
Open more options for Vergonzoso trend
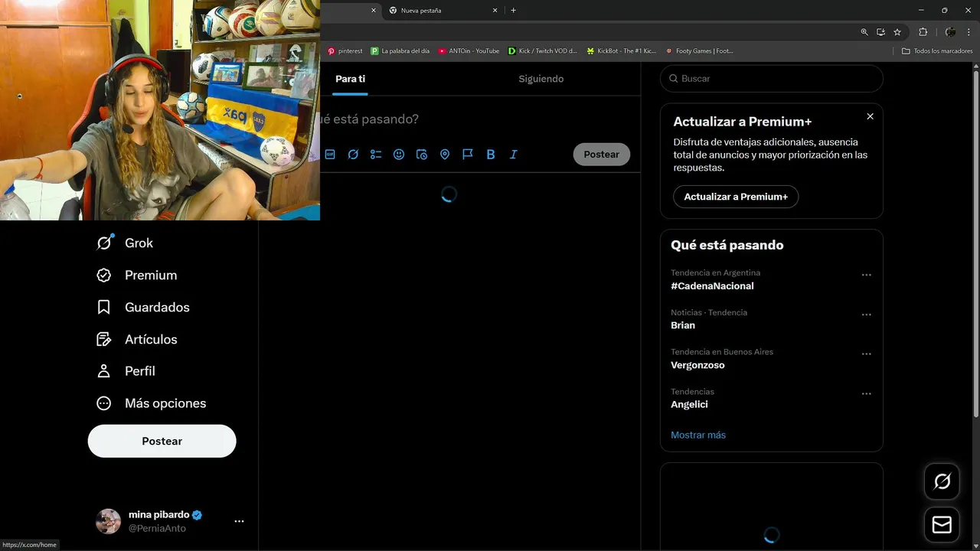[x=866, y=354]
